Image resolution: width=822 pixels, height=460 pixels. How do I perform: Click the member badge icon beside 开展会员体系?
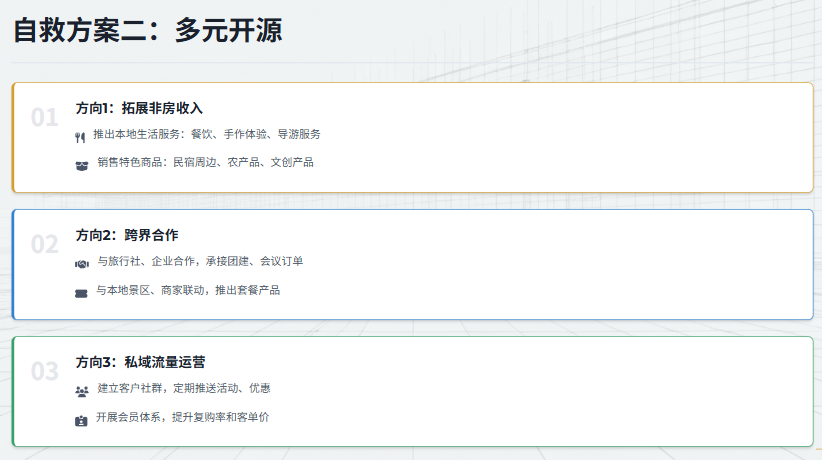[82, 420]
